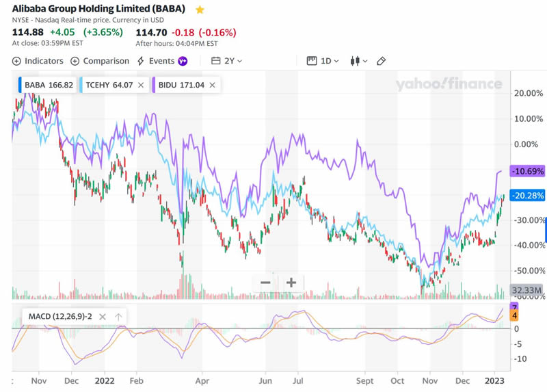Click the calendar icon for date range

click(216, 61)
